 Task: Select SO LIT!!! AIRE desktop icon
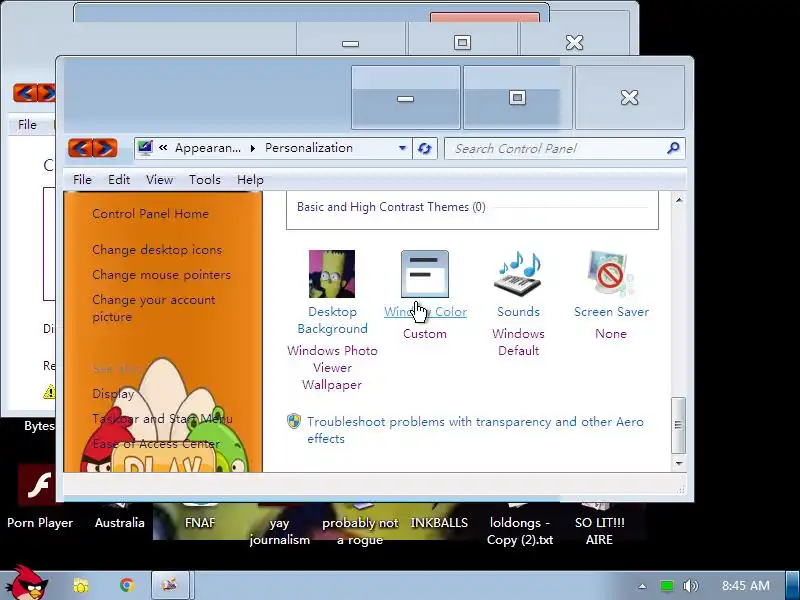tap(599, 531)
